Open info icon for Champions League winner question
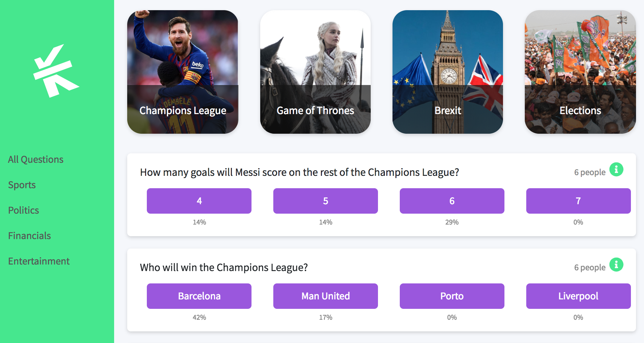644x343 pixels. click(x=616, y=265)
